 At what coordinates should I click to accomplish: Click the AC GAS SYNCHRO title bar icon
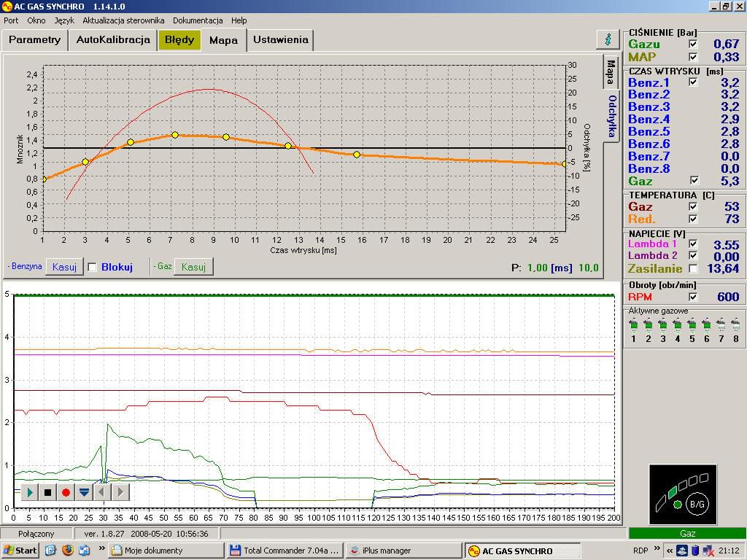coord(7,6)
